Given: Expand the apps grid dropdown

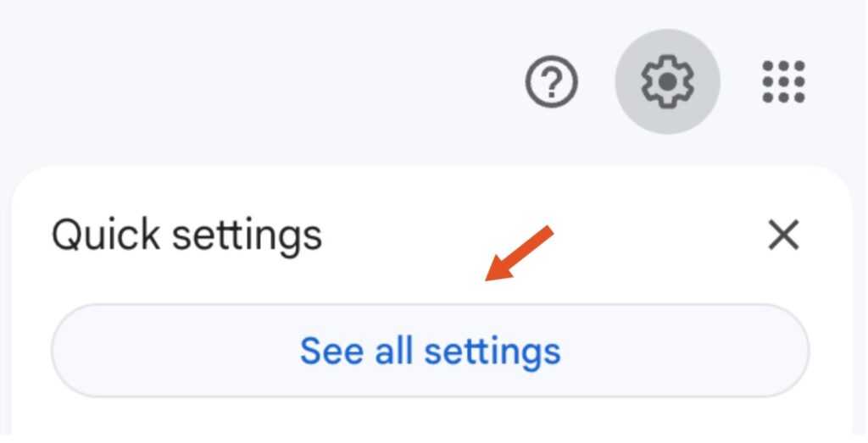Looking at the screenshot, I should (x=783, y=82).
